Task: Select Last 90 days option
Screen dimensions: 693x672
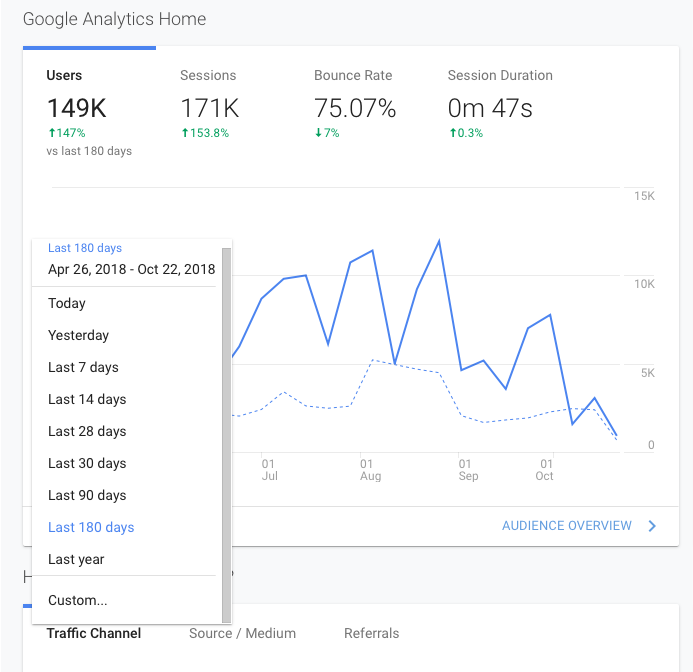Action: click(x=124, y=495)
